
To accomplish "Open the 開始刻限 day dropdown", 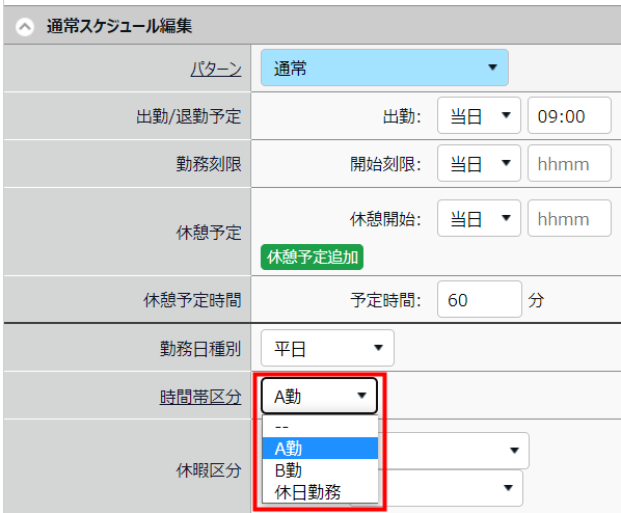I will click(x=478, y=164).
